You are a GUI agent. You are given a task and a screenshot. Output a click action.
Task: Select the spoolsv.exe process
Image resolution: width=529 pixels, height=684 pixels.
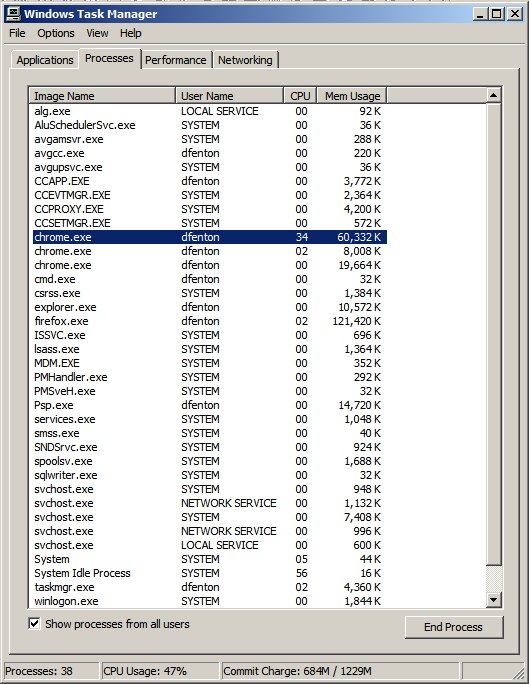[x=210, y=461]
